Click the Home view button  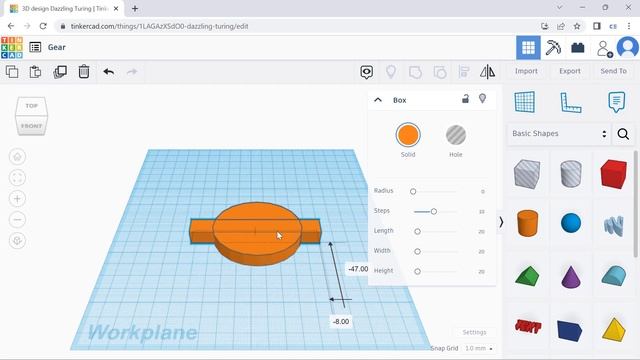pyautogui.click(x=17, y=157)
